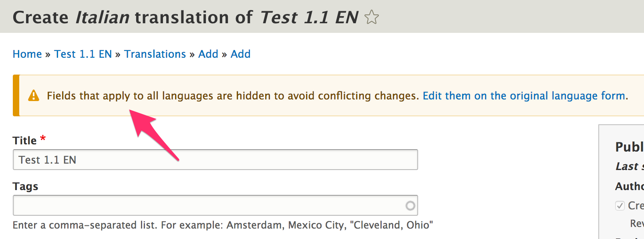This screenshot has height=239, width=644.
Task: Click the Tags description text below the field
Action: click(x=223, y=225)
